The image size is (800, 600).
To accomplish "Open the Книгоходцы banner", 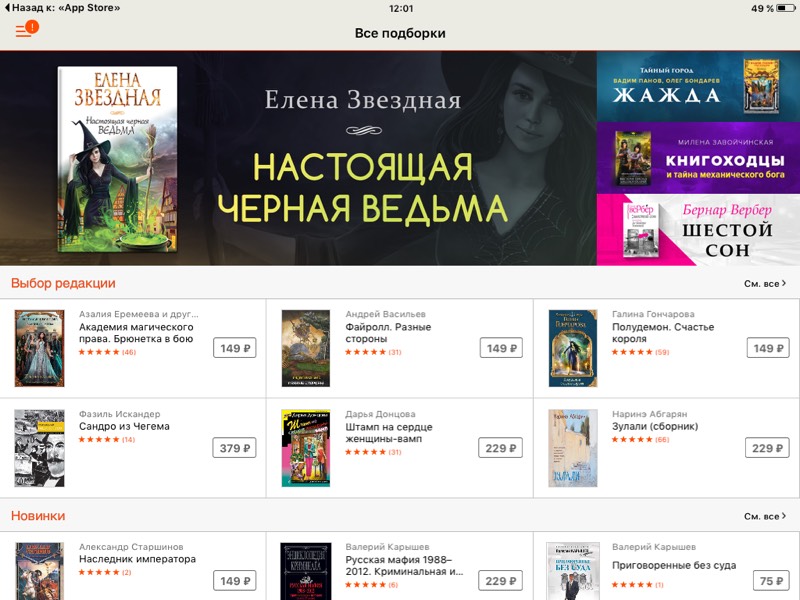I will [x=698, y=158].
